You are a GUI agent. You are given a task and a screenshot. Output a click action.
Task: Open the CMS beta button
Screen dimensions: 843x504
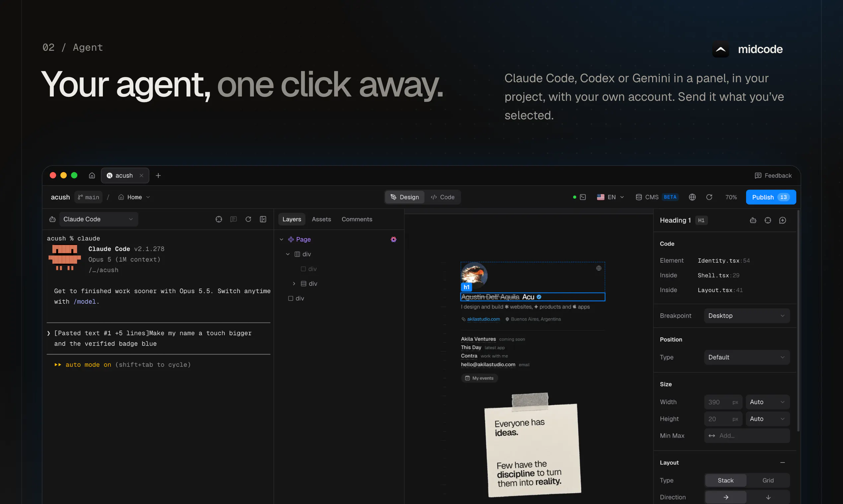[x=657, y=197]
